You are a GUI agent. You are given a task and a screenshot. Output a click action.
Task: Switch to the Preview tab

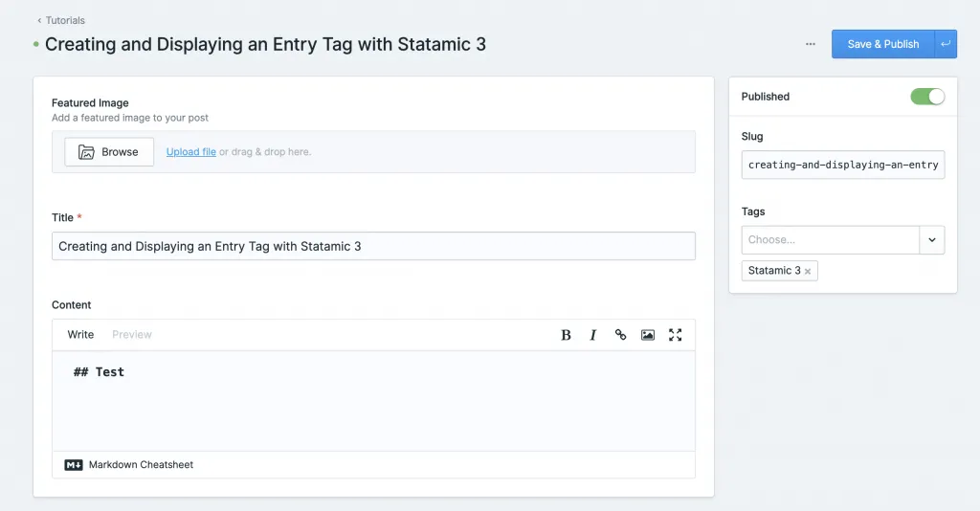pos(132,334)
